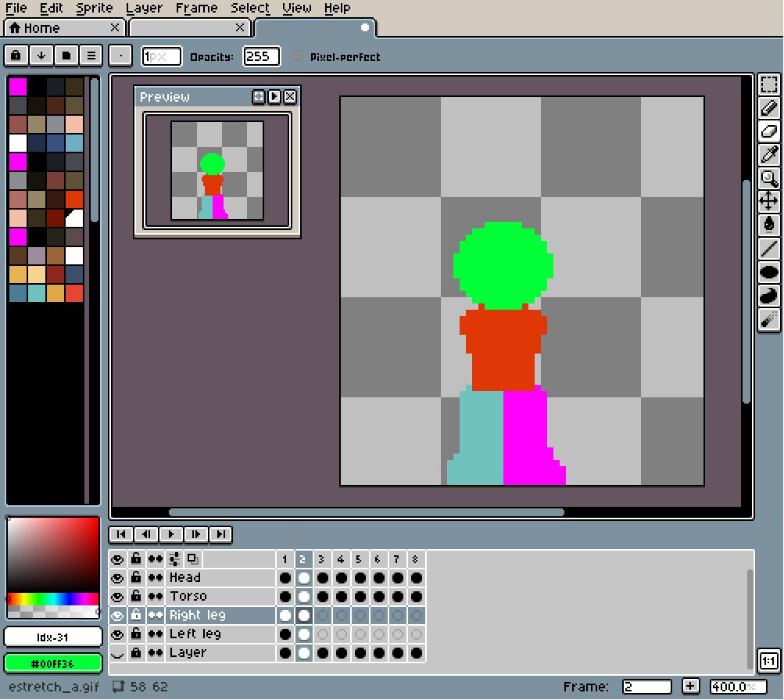Open the View menu
Image resolution: width=784 pixels, height=700 pixels.
296,8
